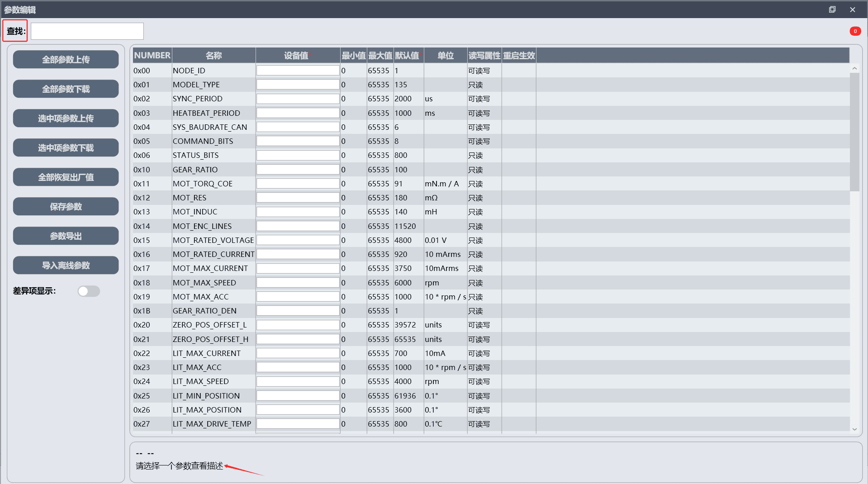This screenshot has height=484, width=868.
Task: Click the scrollbar up arrow
Action: [854, 69]
